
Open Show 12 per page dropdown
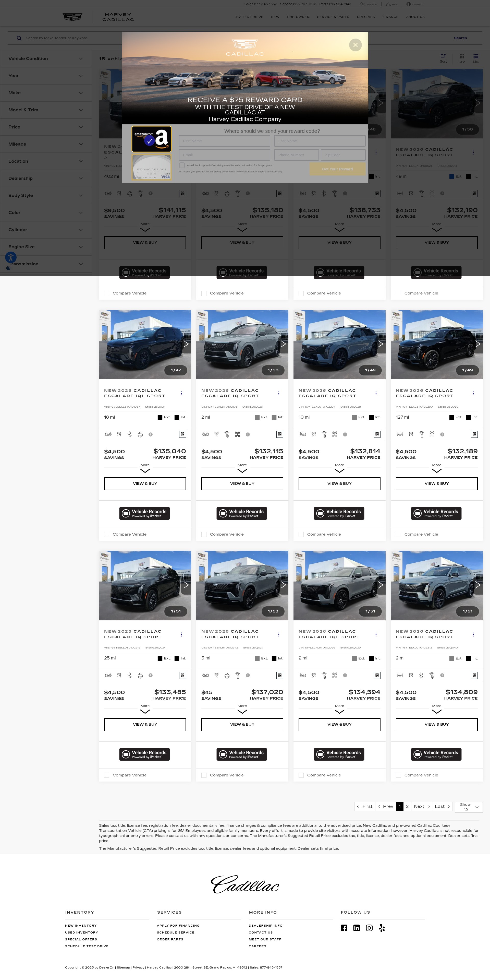[469, 807]
